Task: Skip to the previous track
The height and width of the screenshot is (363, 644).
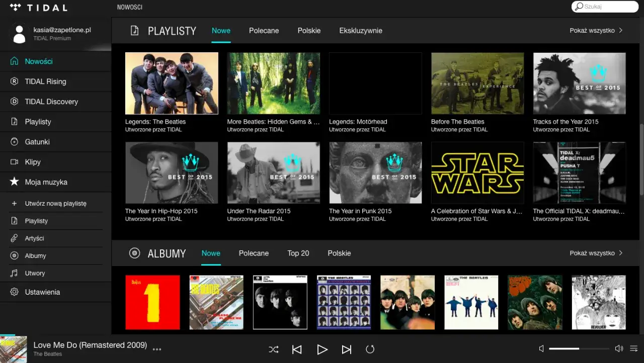Action: [297, 349]
